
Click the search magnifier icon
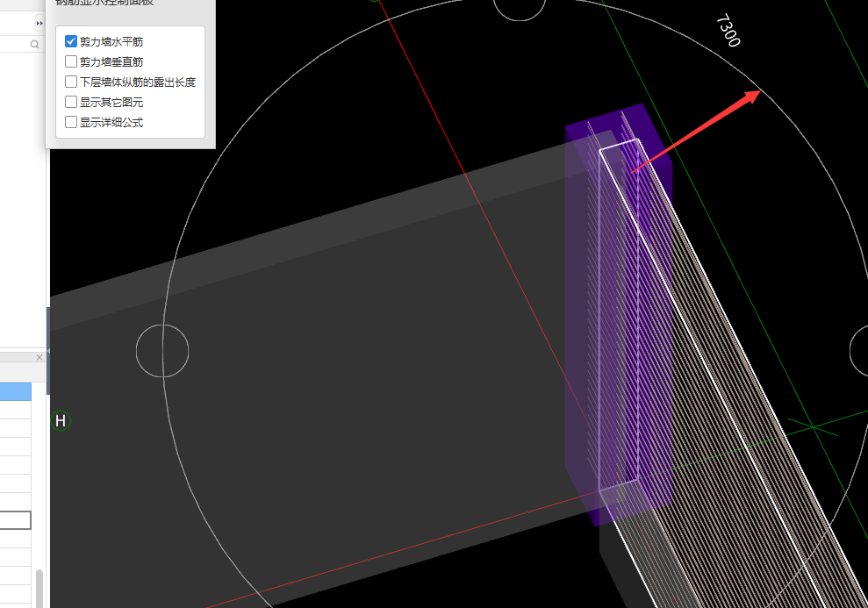[35, 44]
